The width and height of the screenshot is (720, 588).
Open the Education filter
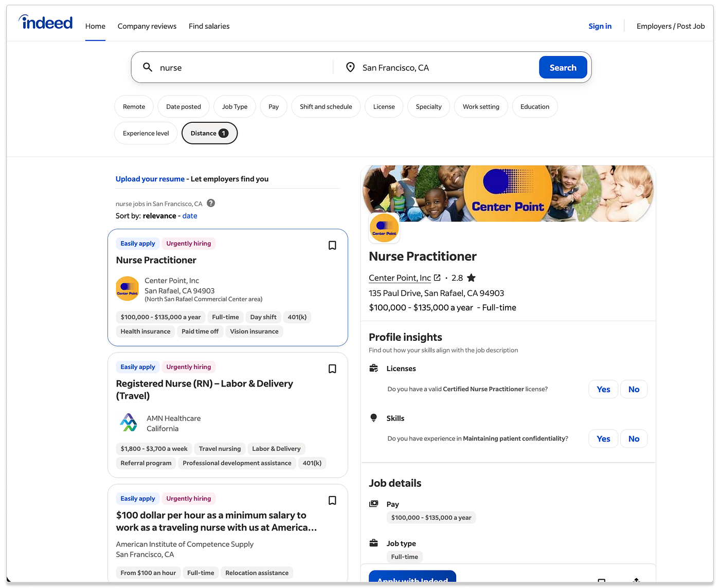pos(535,106)
